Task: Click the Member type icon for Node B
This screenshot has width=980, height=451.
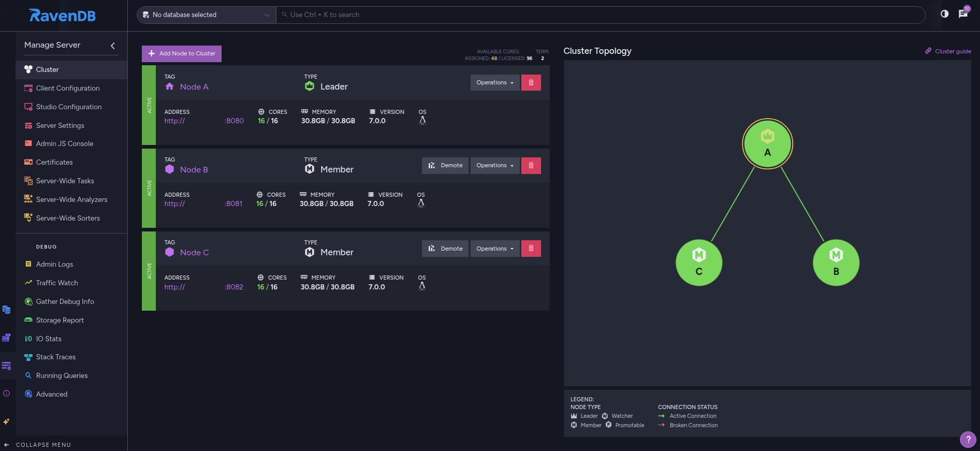Action: (x=310, y=169)
